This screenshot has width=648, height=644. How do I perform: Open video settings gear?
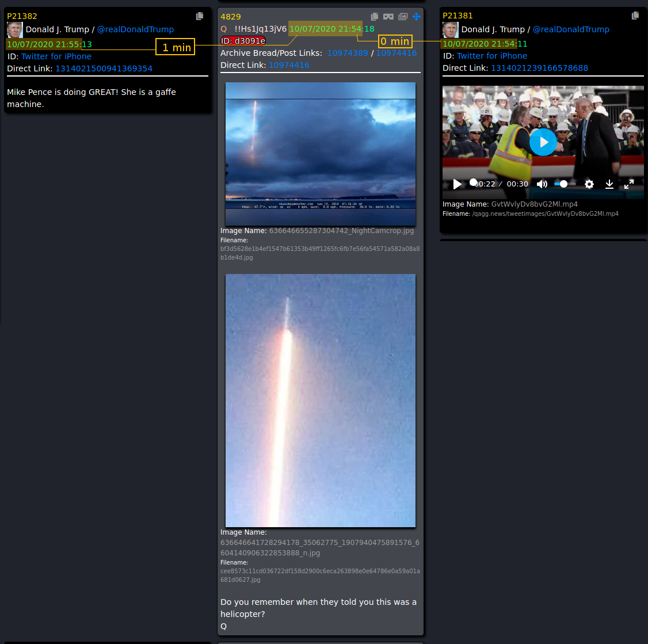click(x=589, y=184)
